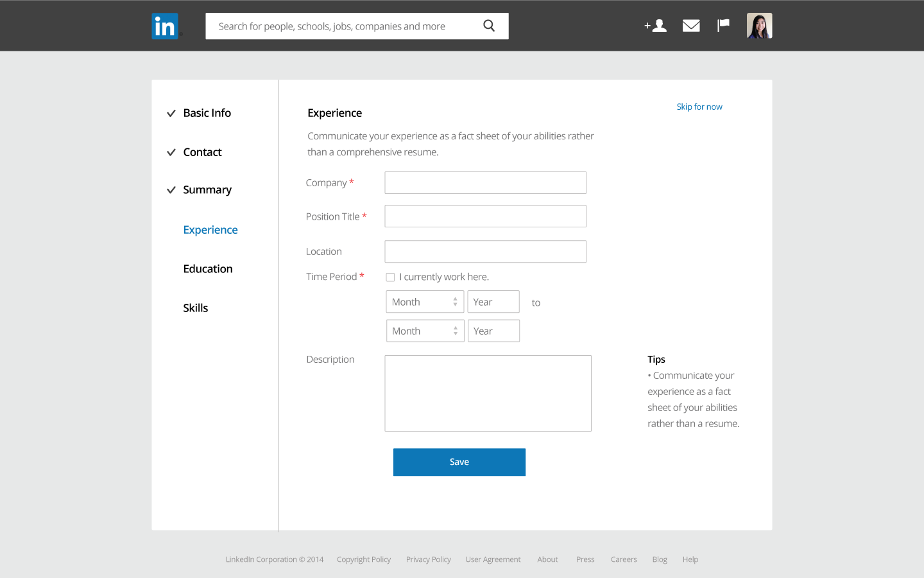Image resolution: width=924 pixels, height=578 pixels.
Task: Click the Description text area
Action: click(488, 393)
